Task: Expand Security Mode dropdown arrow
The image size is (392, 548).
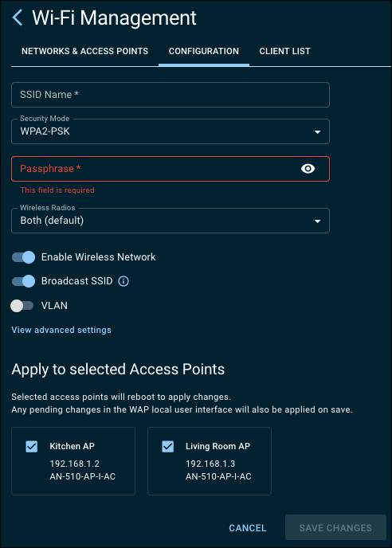Action: point(317,132)
